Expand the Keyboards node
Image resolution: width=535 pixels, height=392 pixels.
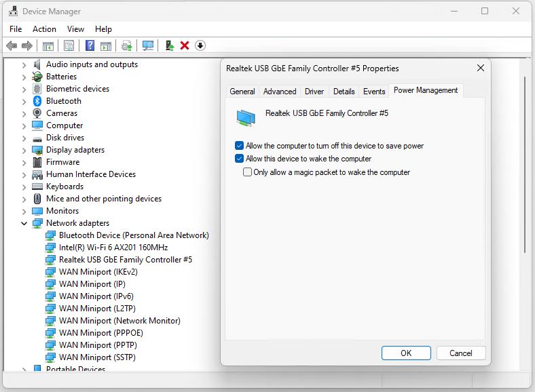click(24, 187)
